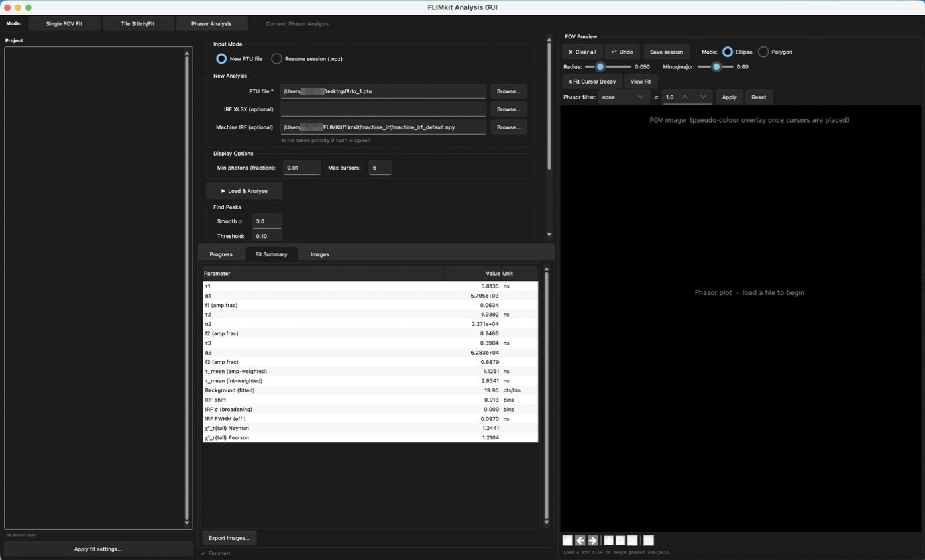Focus the Min photons (fraction) field
The height and width of the screenshot is (560, 925).
tap(302, 168)
